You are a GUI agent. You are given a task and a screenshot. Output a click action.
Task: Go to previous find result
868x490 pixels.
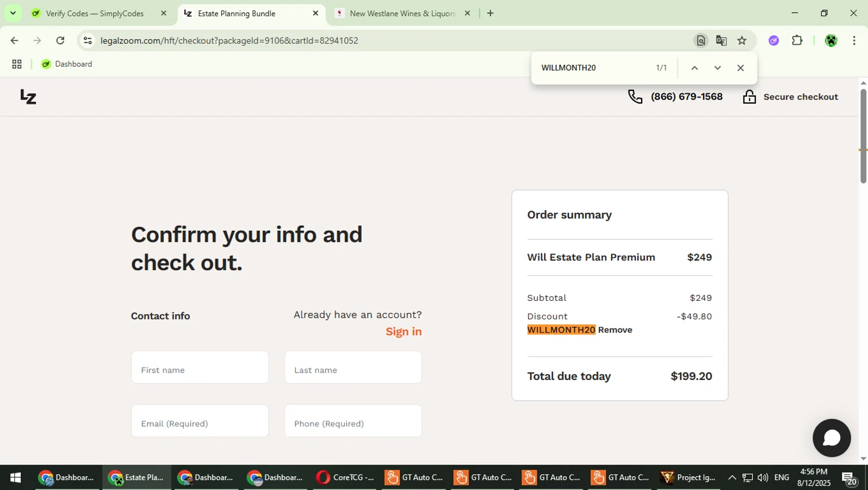(x=694, y=68)
